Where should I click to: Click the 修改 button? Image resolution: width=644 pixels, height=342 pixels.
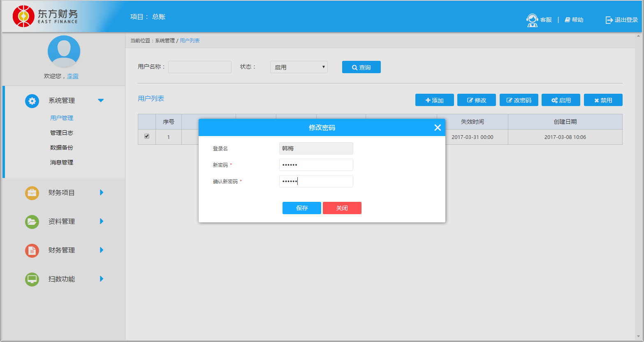tap(477, 100)
